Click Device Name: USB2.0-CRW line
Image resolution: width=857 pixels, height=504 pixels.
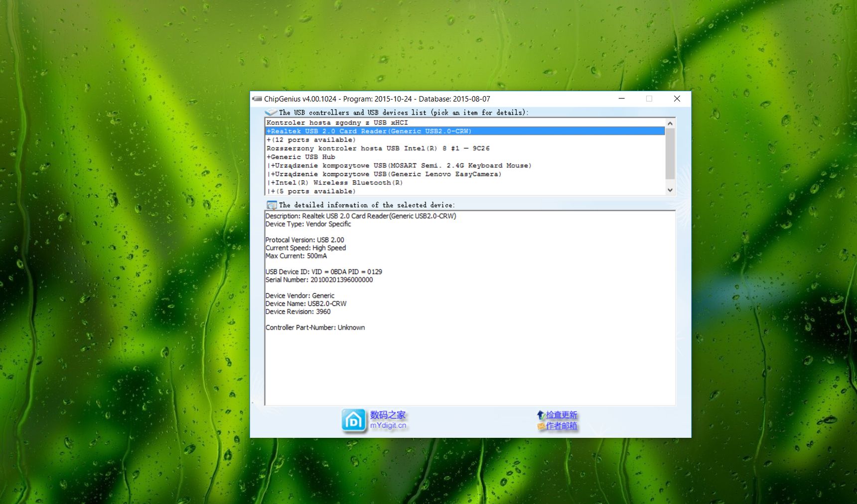(x=306, y=304)
